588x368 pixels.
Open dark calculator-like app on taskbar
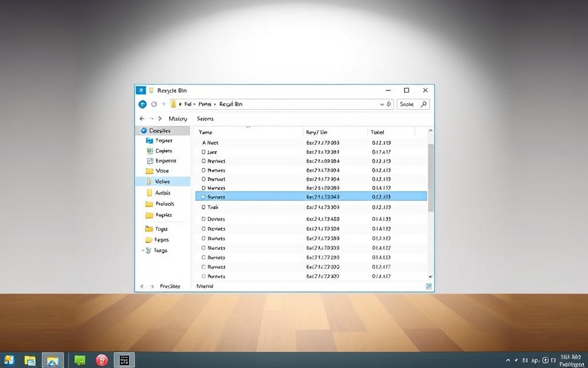pyautogui.click(x=124, y=361)
